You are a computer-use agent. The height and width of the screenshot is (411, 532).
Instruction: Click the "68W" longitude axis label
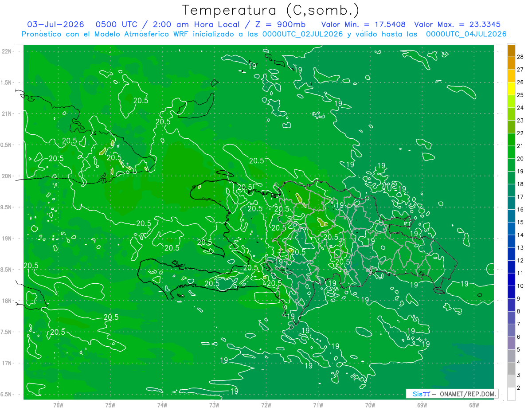click(x=474, y=405)
